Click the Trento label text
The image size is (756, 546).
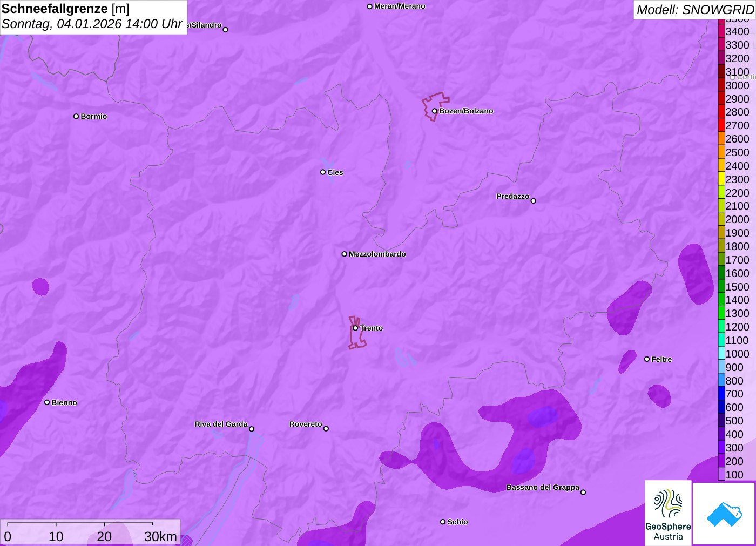(372, 328)
